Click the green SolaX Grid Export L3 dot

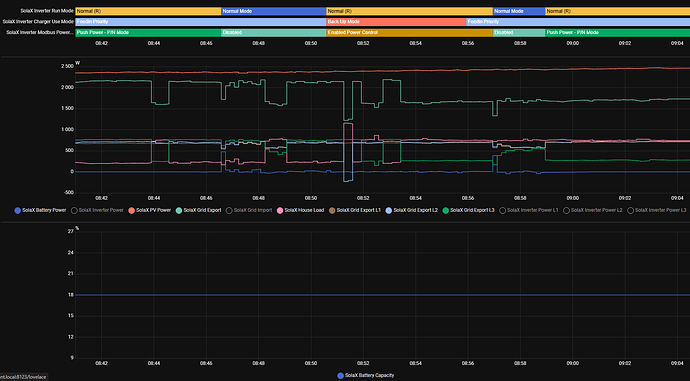445,211
